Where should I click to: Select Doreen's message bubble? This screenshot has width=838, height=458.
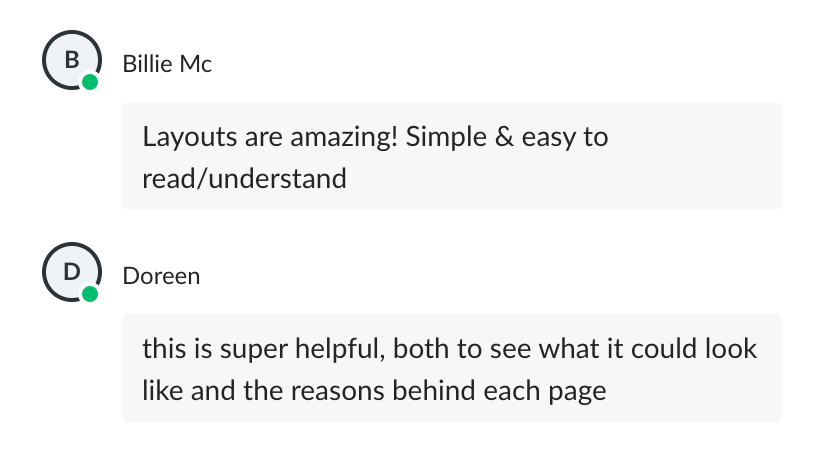pyautogui.click(x=451, y=368)
